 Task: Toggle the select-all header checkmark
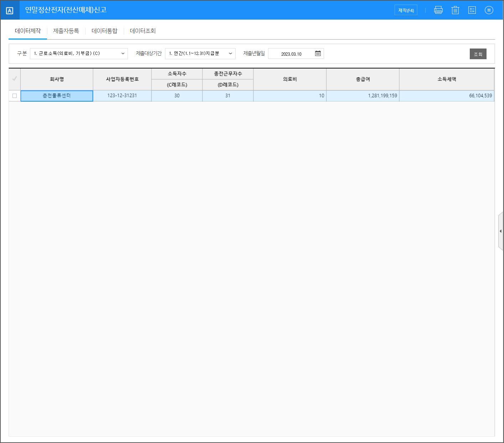coord(15,79)
